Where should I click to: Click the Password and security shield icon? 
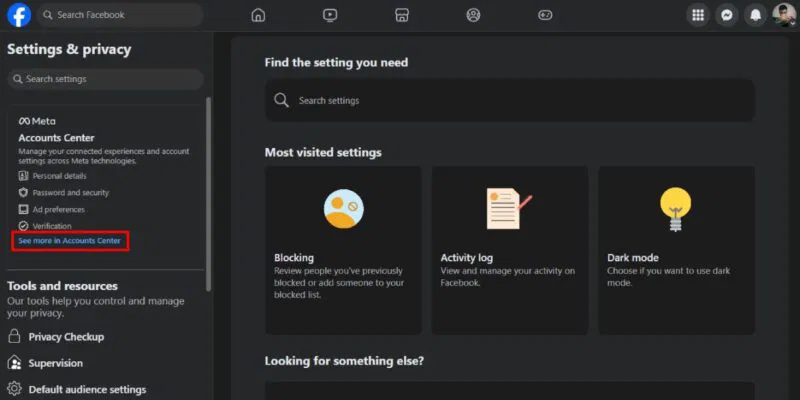(23, 193)
